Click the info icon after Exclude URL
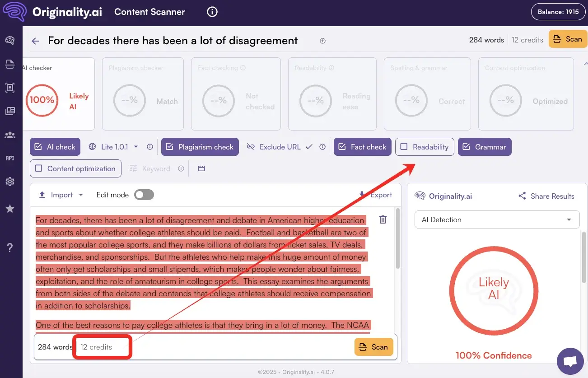This screenshot has width=588, height=378. tap(322, 147)
